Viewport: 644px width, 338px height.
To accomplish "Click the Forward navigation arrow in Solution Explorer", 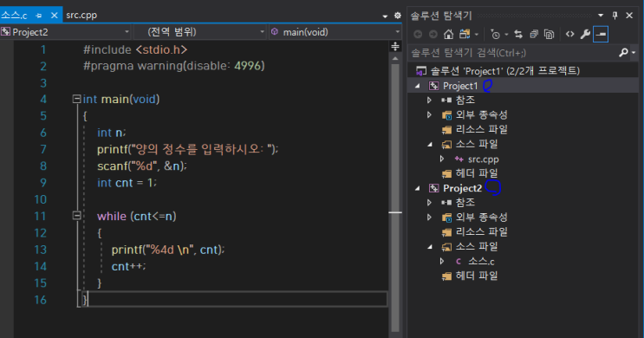I will coord(433,35).
